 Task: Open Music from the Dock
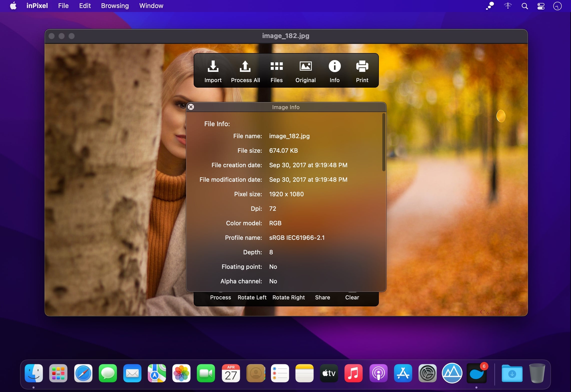[x=353, y=373]
